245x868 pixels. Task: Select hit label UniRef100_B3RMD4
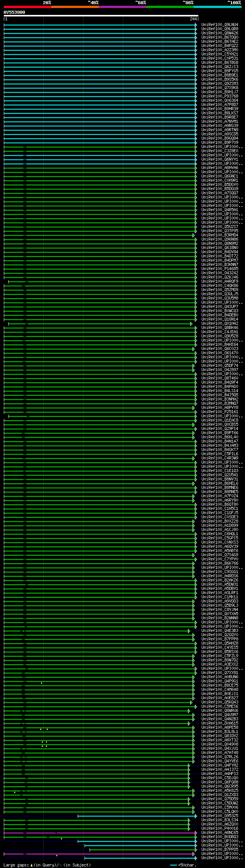pyautogui.click(x=220, y=235)
